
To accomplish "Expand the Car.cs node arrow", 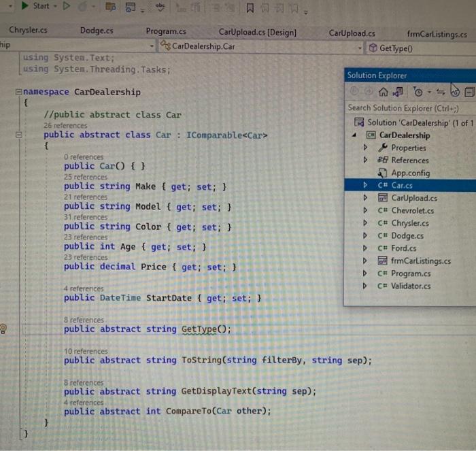I will click(365, 185).
